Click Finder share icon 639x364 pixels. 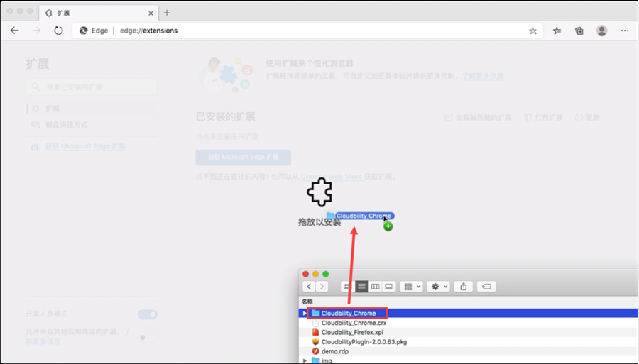click(x=464, y=287)
